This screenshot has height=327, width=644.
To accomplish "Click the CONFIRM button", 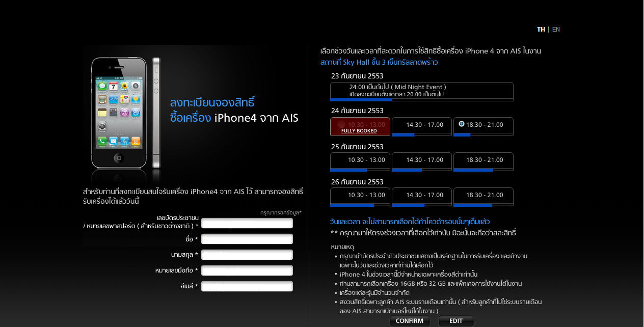I will (x=410, y=321).
